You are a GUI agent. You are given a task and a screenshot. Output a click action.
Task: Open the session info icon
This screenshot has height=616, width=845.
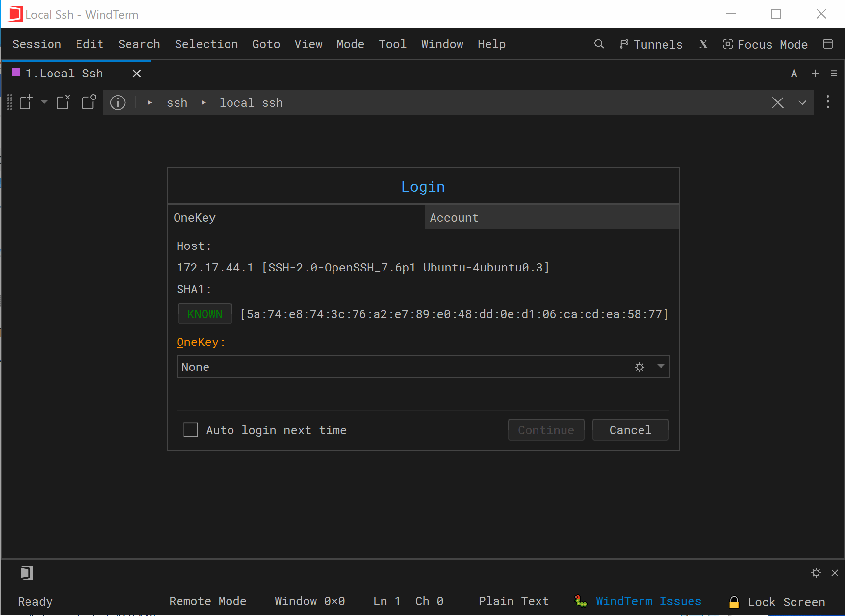point(118,103)
